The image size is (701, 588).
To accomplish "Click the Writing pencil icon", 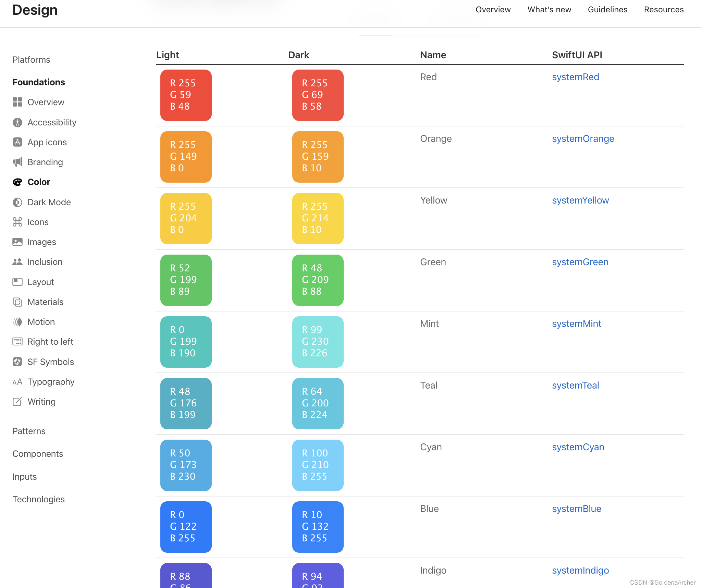I will 17,402.
